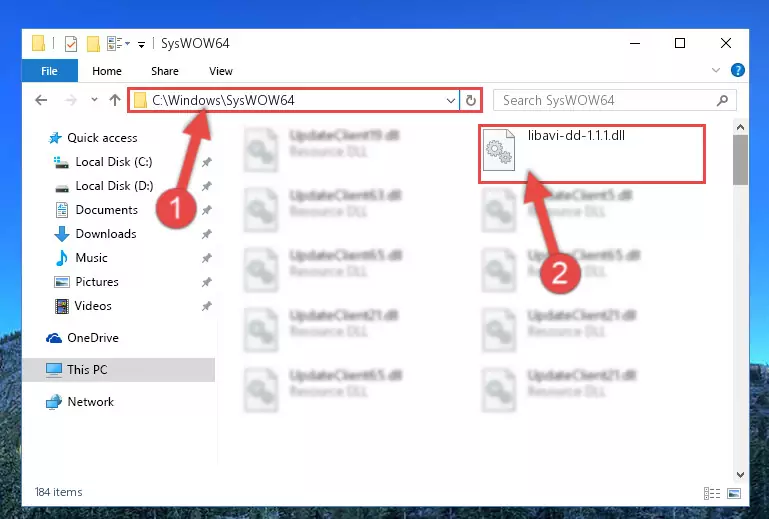The height and width of the screenshot is (519, 769).
Task: Switch to the View ribbon tab
Action: tap(221, 71)
